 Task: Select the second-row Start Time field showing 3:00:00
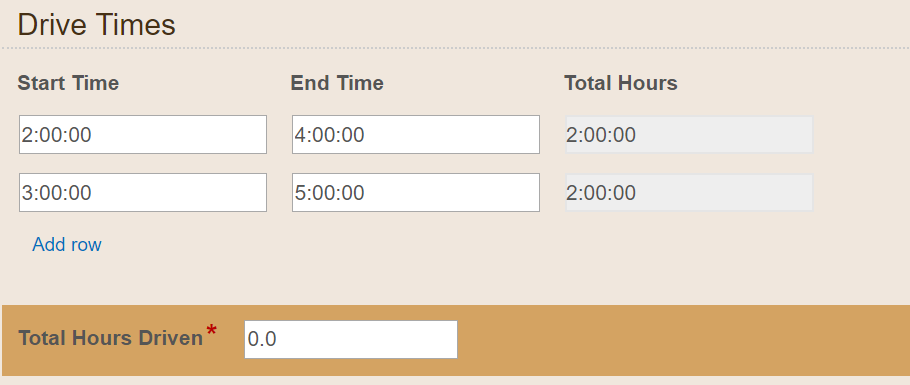[x=143, y=192]
